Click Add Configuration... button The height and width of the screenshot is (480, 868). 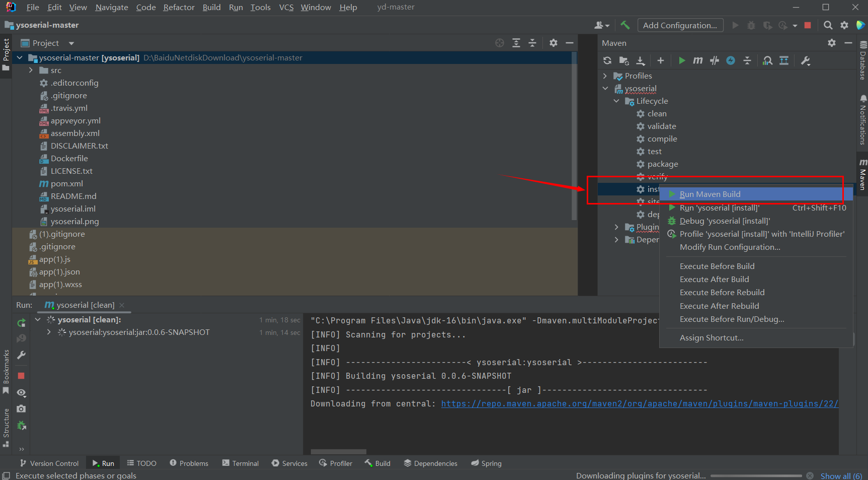click(680, 25)
